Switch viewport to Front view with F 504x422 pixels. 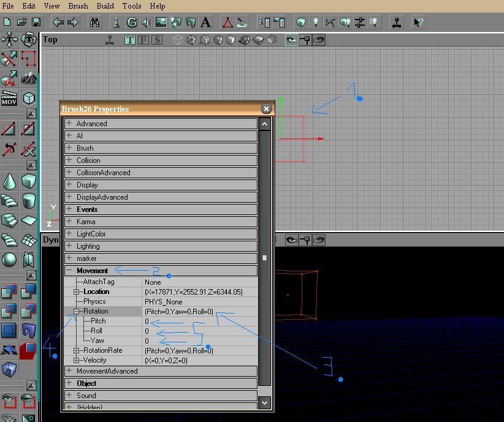click(143, 40)
